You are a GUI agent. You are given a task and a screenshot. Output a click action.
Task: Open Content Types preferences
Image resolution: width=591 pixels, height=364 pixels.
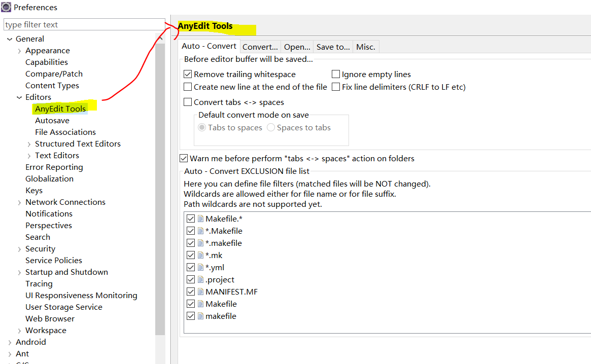coord(52,86)
